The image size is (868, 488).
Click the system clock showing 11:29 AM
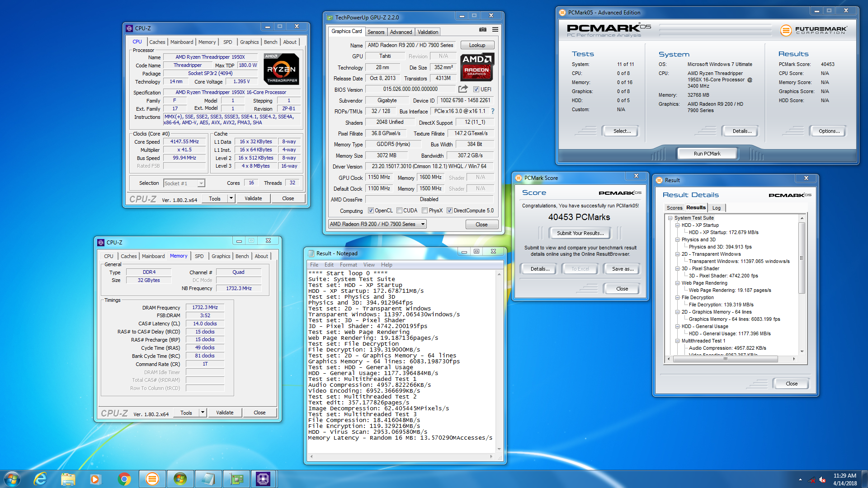[844, 476]
